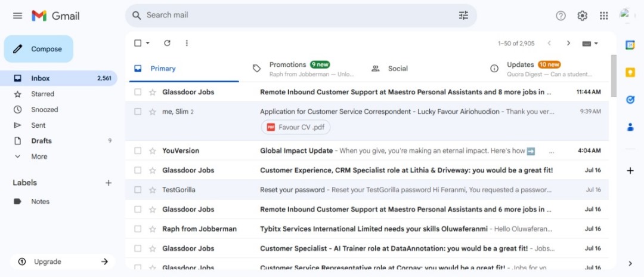Select the me, Slim email checkbox
The image size is (644, 277).
click(138, 112)
